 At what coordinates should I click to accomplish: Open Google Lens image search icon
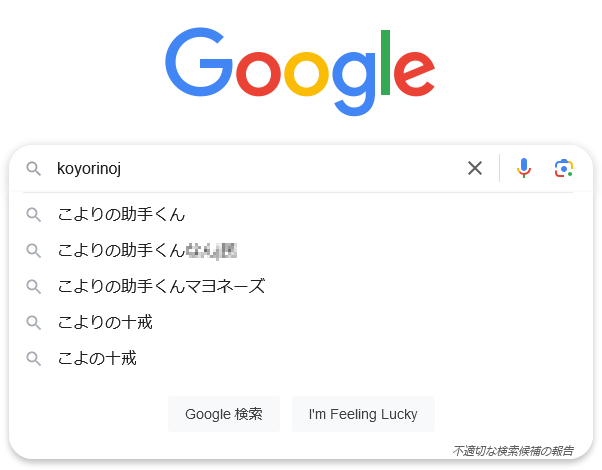(564, 168)
